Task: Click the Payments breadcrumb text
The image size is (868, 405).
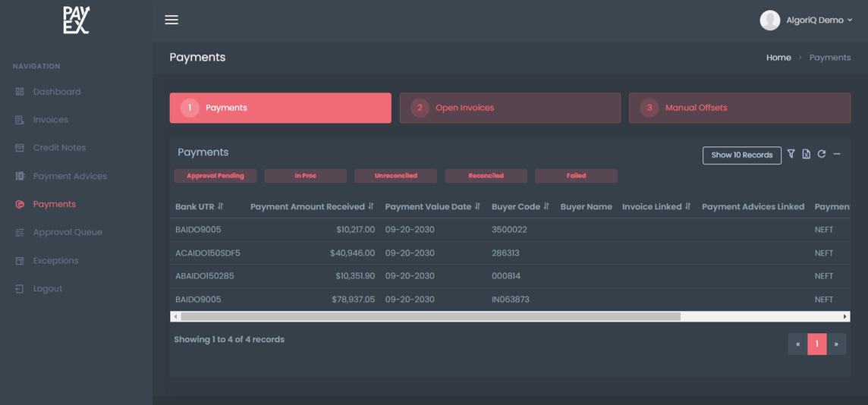Action: 830,58
